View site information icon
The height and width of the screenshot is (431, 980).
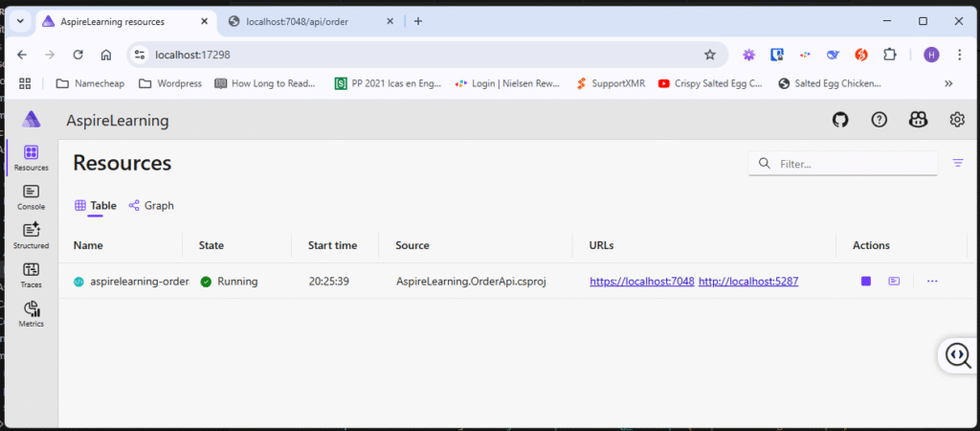[x=140, y=55]
